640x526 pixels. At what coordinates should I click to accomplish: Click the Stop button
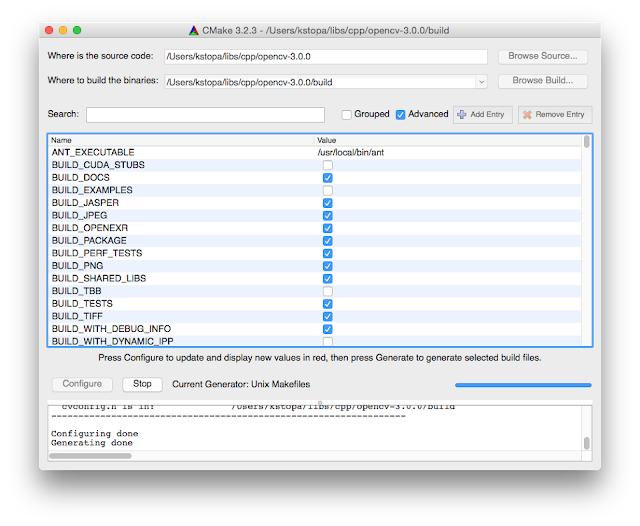point(142,384)
